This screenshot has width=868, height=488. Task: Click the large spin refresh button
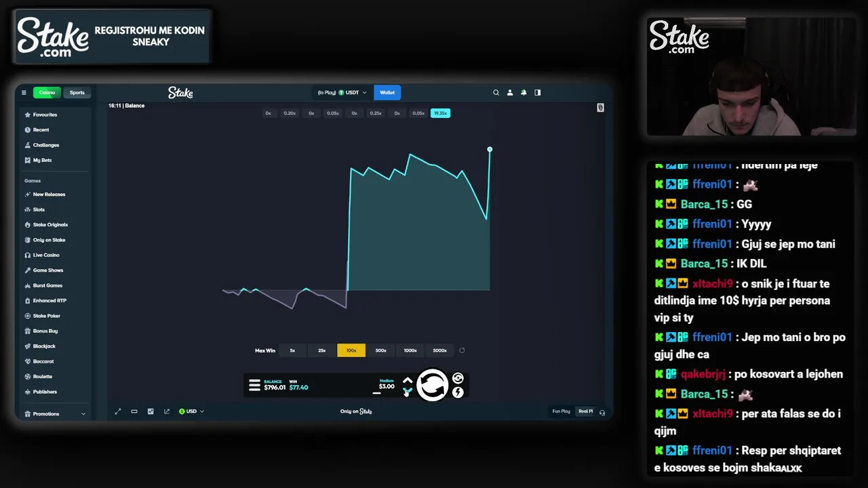pyautogui.click(x=433, y=385)
